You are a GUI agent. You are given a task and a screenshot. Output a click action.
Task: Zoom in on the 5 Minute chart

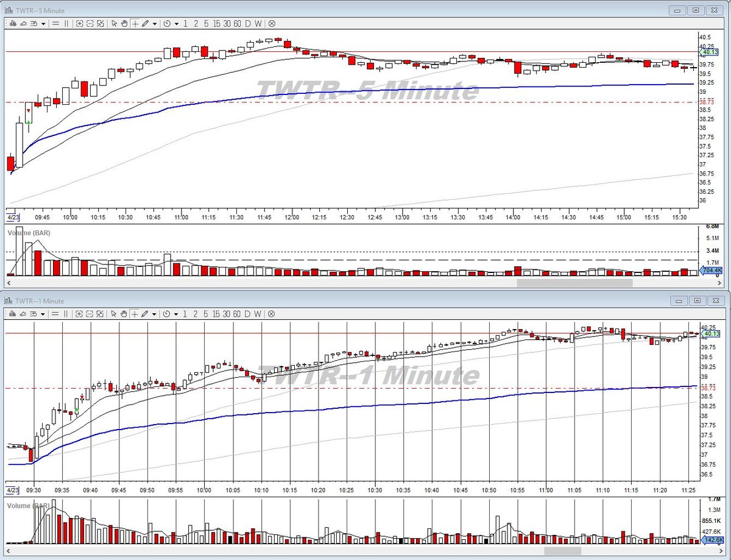coord(80,23)
